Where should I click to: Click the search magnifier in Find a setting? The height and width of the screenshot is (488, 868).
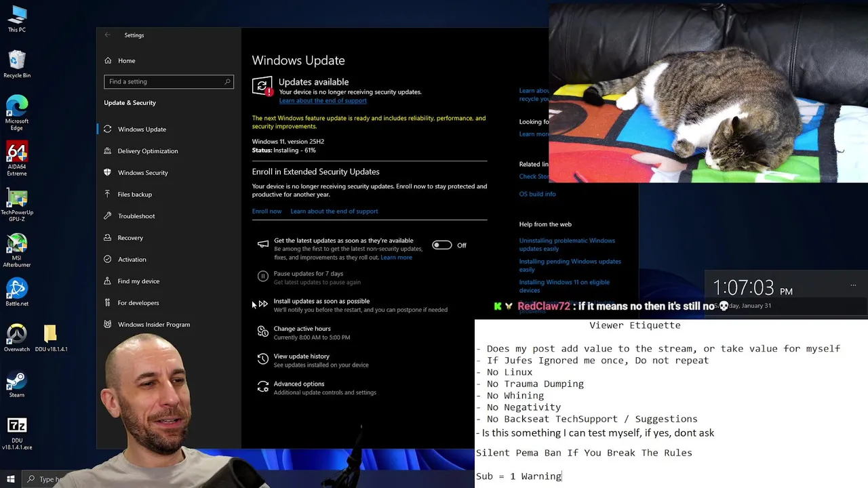click(228, 81)
